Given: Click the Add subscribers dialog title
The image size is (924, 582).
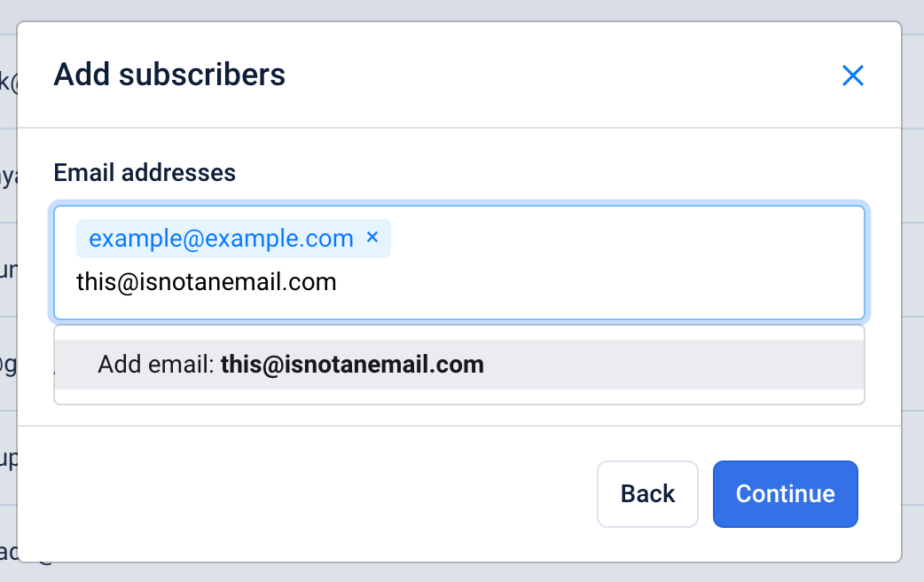Looking at the screenshot, I should click(x=169, y=75).
